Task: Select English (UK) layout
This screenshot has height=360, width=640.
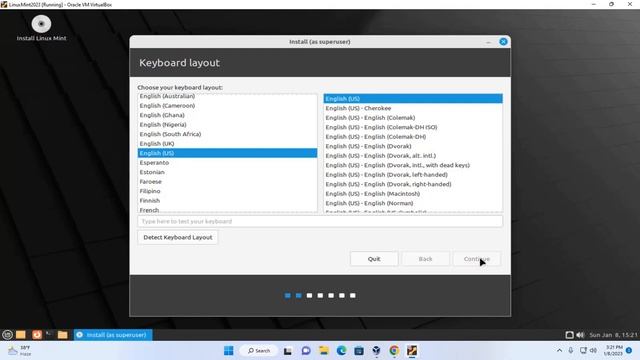Action: click(x=227, y=144)
